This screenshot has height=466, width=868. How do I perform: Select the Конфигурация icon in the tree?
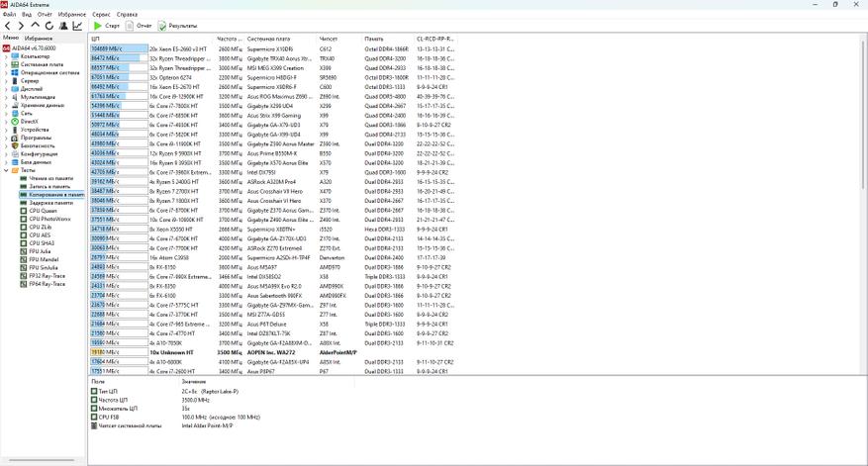coord(15,154)
